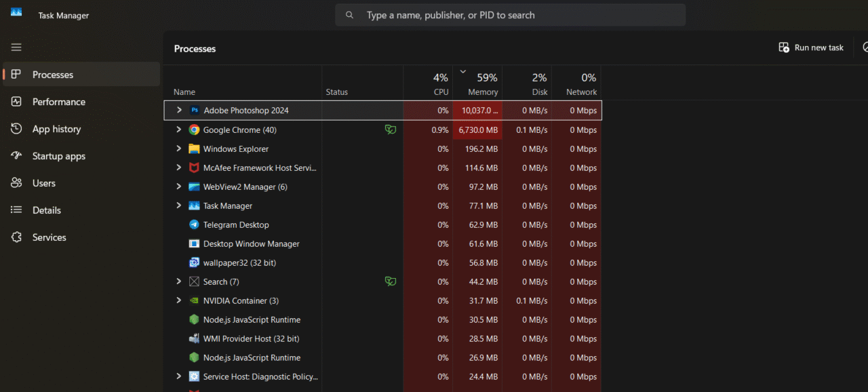Screen dimensions: 868x392
Task: Go to the Services section
Action: [50, 237]
